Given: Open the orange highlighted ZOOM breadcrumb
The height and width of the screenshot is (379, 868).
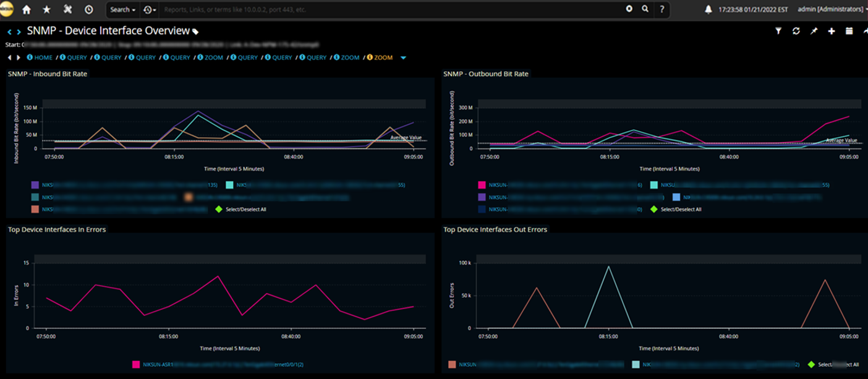Looking at the screenshot, I should click(383, 57).
